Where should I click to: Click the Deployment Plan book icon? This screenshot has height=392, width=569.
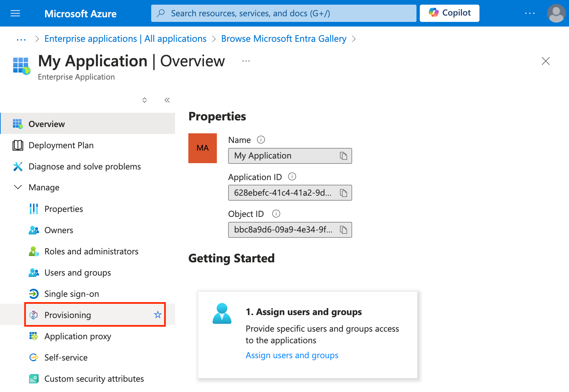pyautogui.click(x=18, y=145)
